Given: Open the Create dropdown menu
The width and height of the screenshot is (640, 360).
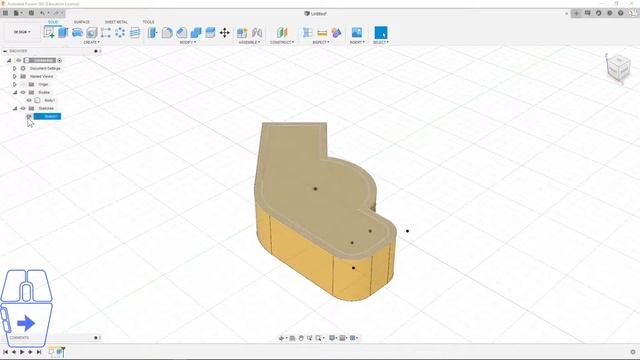Looking at the screenshot, I should (x=91, y=42).
